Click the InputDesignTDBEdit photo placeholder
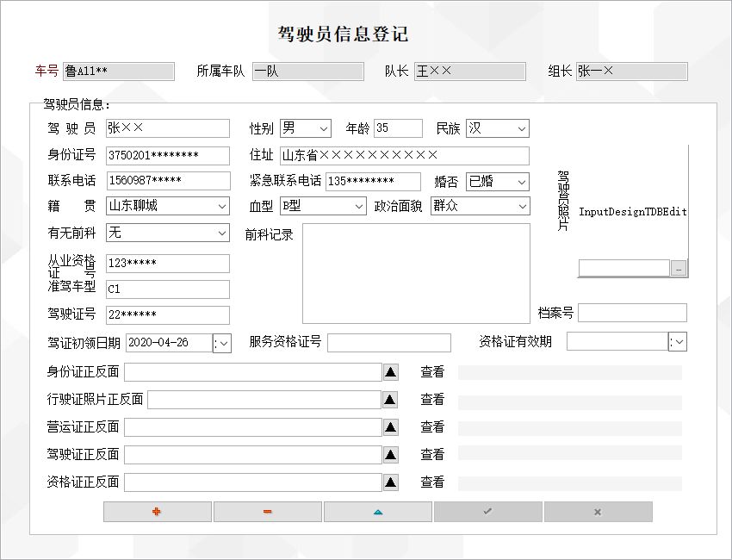The height and width of the screenshot is (560, 732). (633, 212)
